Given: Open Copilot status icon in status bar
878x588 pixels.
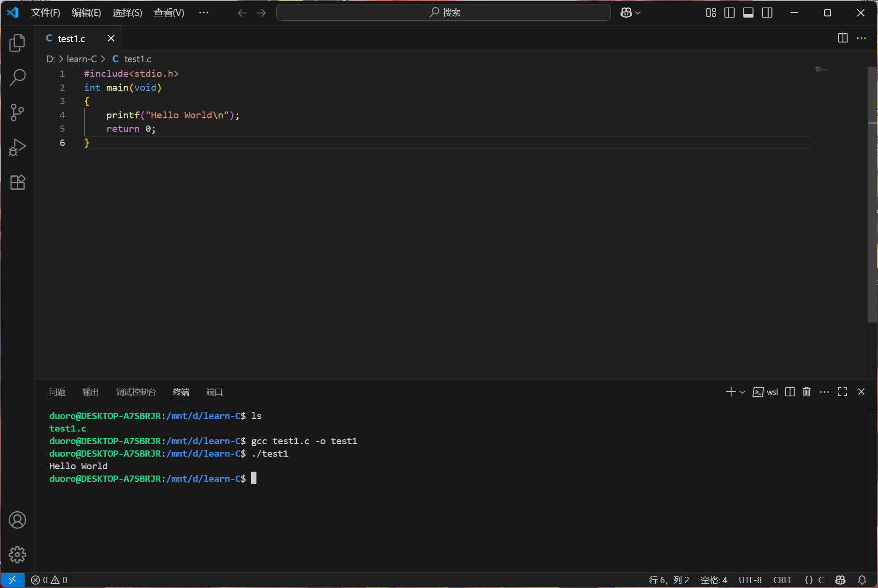Looking at the screenshot, I should coord(841,580).
